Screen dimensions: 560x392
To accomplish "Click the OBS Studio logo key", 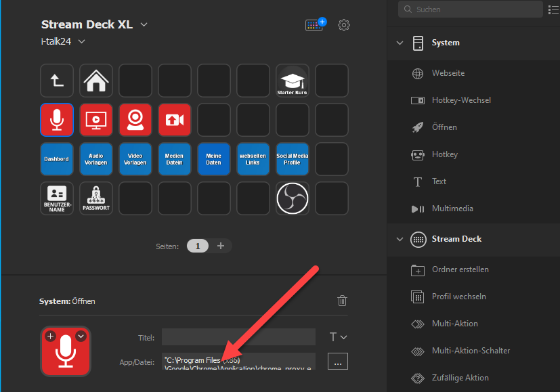I will coord(293,198).
